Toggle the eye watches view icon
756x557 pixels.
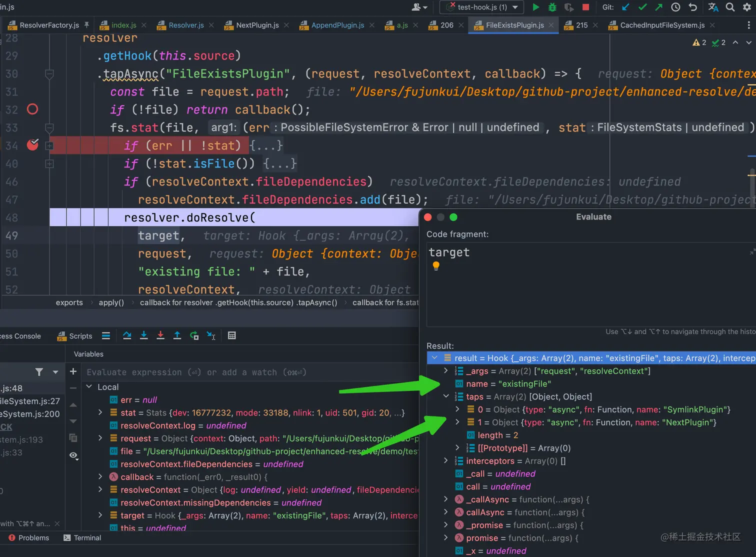click(73, 455)
